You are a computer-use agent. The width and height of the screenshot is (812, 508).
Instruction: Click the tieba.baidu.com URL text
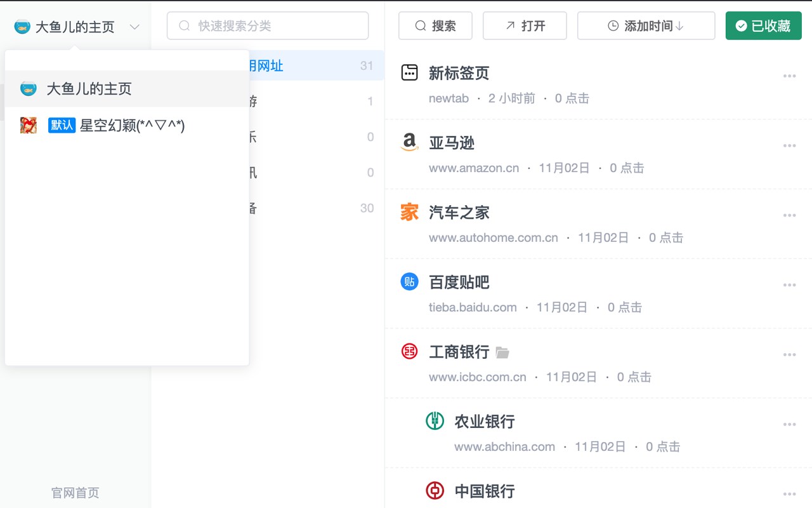473,307
